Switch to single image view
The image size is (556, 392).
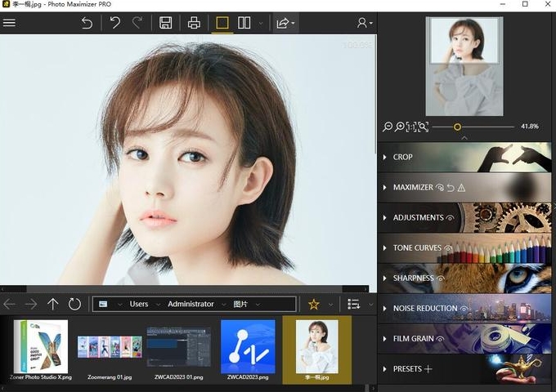(x=222, y=23)
